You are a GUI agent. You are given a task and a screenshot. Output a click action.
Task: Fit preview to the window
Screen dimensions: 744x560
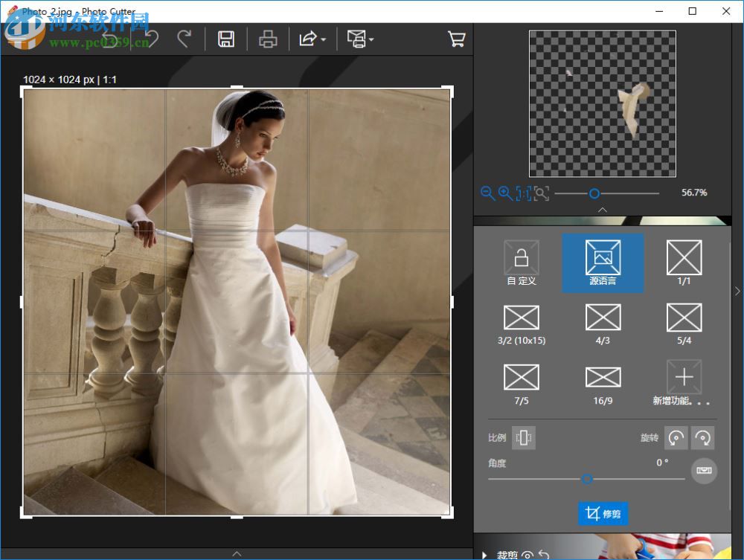coord(542,193)
